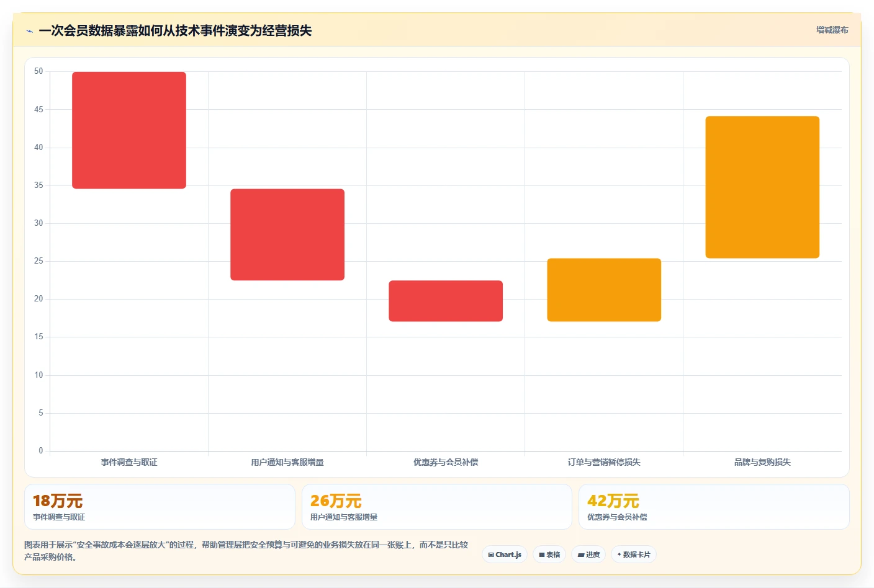
Task: Click the x-axis label 品牌与复购损失
Action: tap(762, 462)
